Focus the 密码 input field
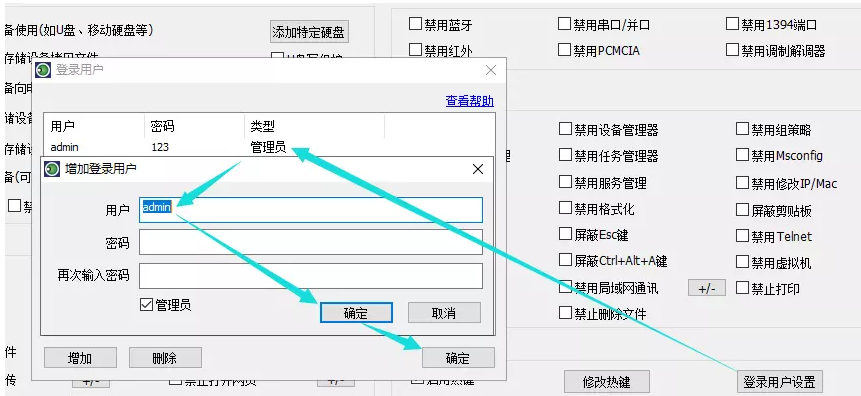 click(311, 242)
